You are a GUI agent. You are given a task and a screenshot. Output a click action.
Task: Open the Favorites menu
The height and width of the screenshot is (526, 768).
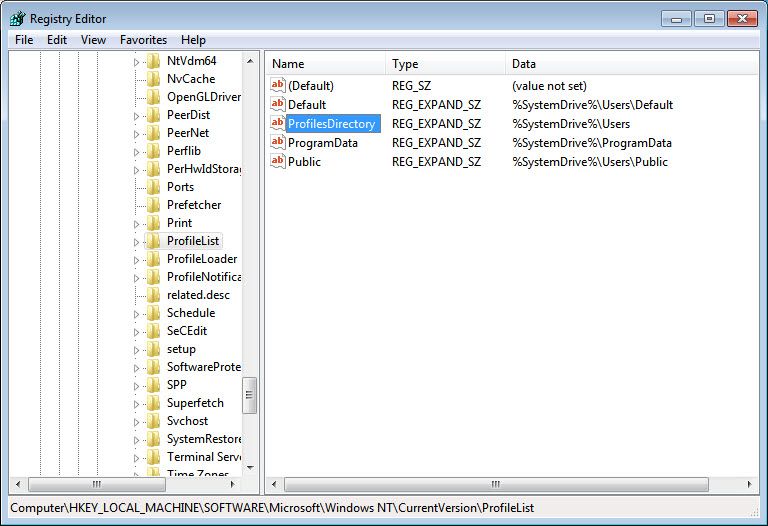143,40
